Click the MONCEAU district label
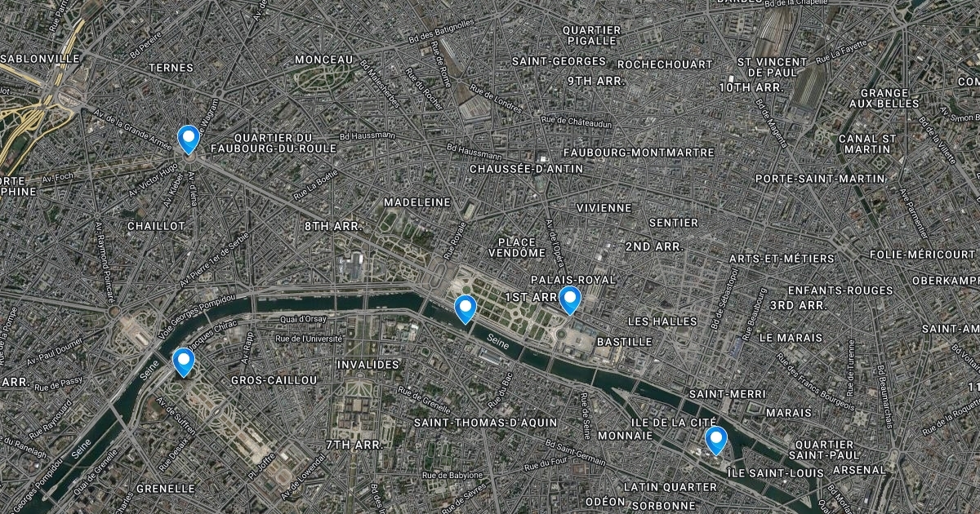The height and width of the screenshot is (514, 980). pyautogui.click(x=324, y=60)
